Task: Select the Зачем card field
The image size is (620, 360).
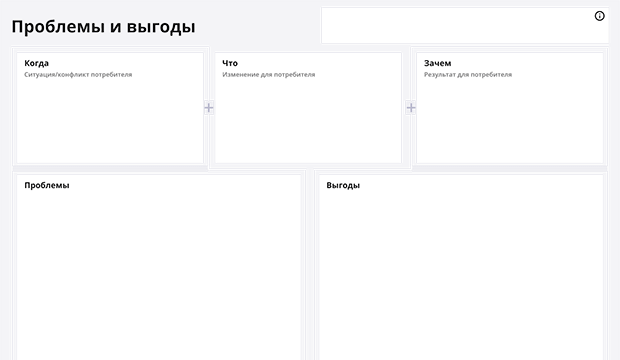Action: coord(510,108)
